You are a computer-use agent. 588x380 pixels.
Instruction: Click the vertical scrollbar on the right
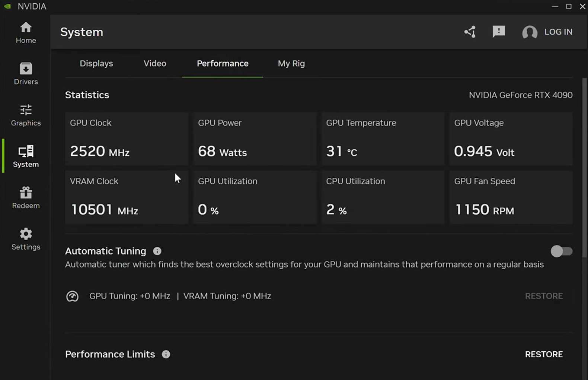(584, 168)
